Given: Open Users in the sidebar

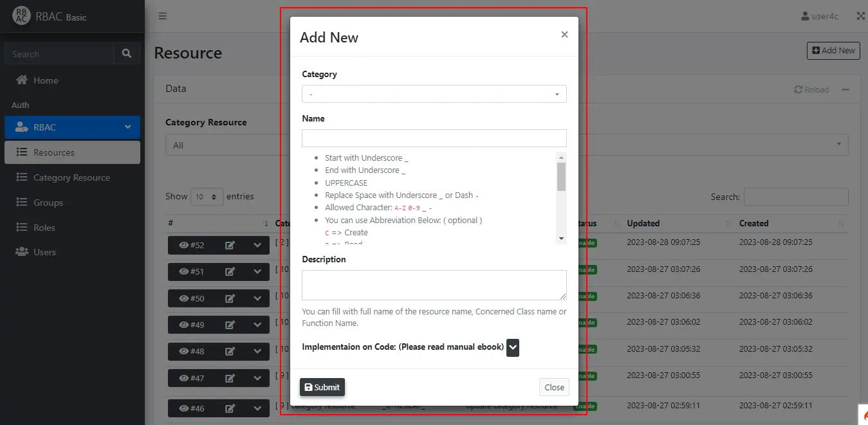Looking at the screenshot, I should [x=72, y=252].
